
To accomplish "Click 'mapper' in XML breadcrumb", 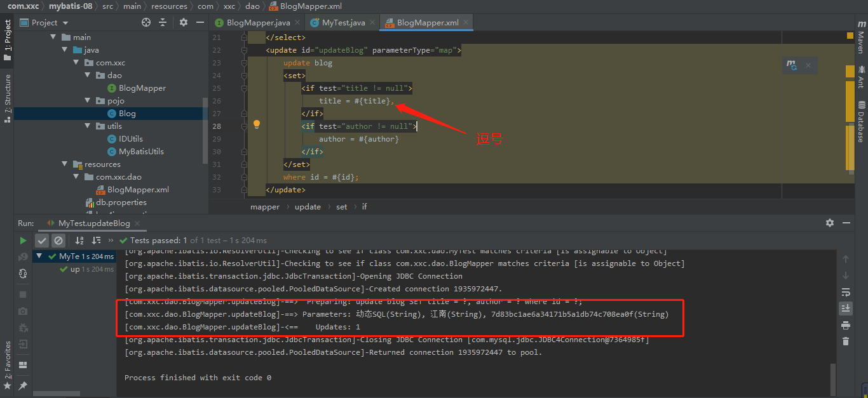I will 265,206.
